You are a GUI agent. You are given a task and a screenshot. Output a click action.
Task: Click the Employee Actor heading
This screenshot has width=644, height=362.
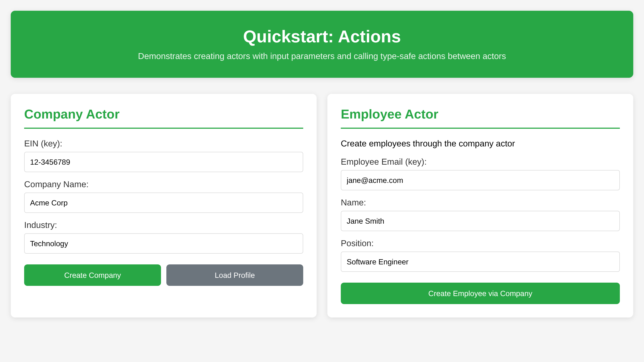(389, 114)
